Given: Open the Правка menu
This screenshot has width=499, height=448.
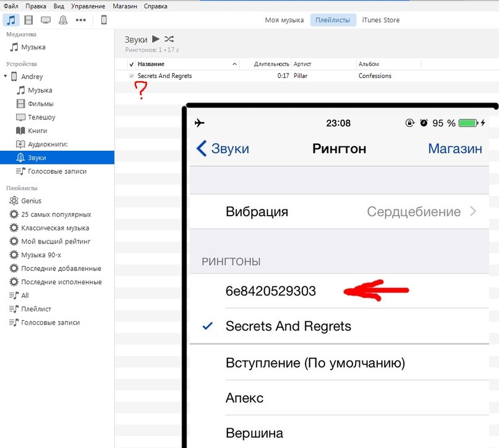Looking at the screenshot, I should point(36,6).
